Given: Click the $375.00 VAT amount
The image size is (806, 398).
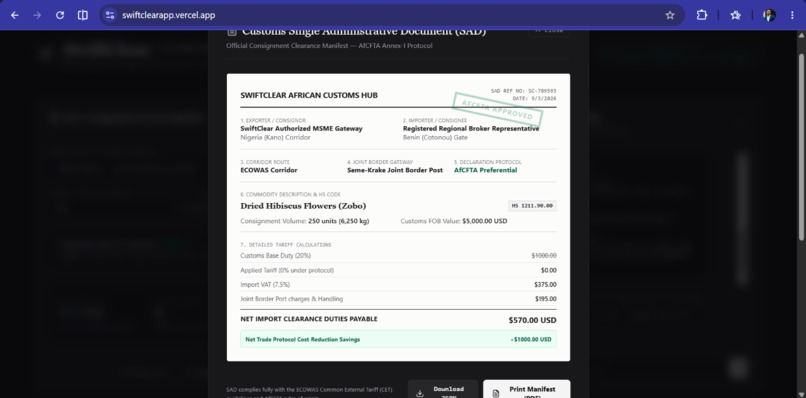Looking at the screenshot, I should [545, 284].
